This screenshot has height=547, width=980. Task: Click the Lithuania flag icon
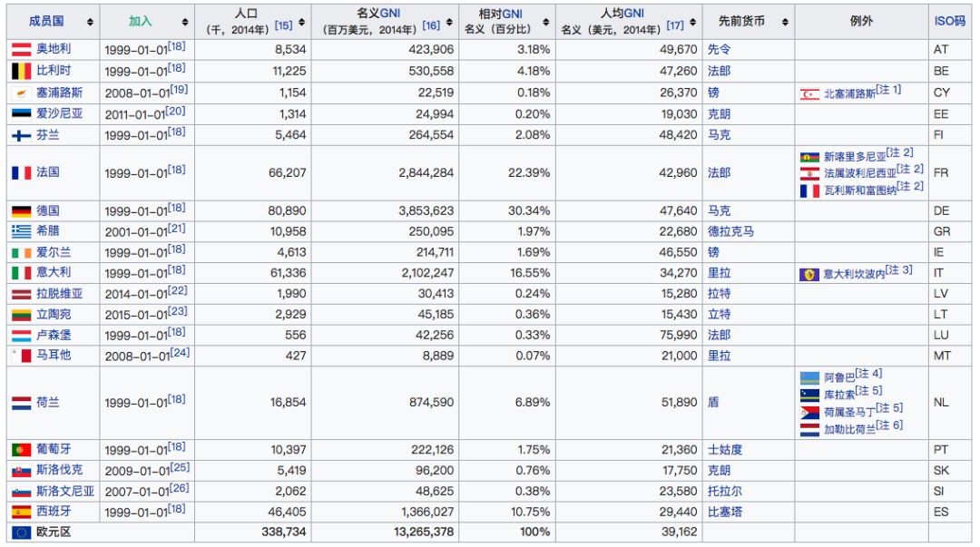pyautogui.click(x=21, y=315)
